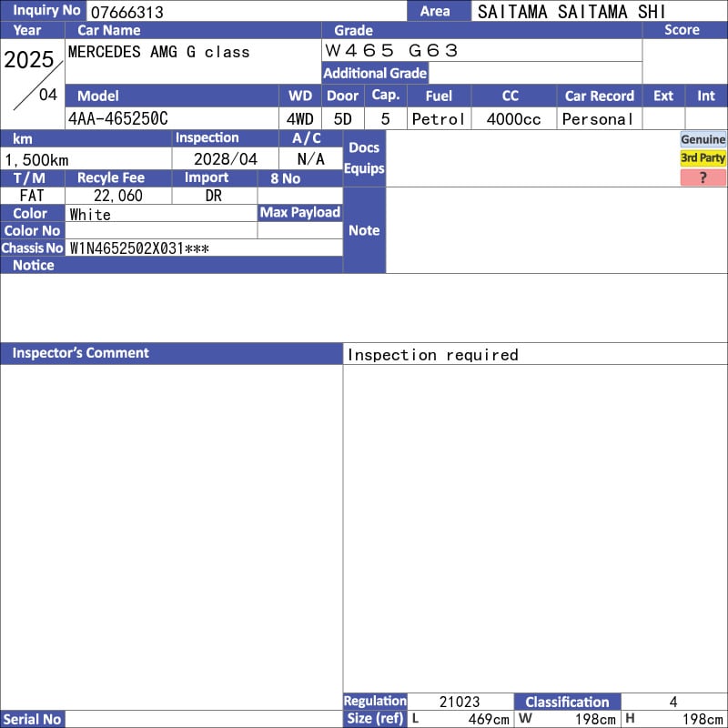This screenshot has height=728, width=728.
Task: Click the red question mark badge
Action: tap(703, 177)
